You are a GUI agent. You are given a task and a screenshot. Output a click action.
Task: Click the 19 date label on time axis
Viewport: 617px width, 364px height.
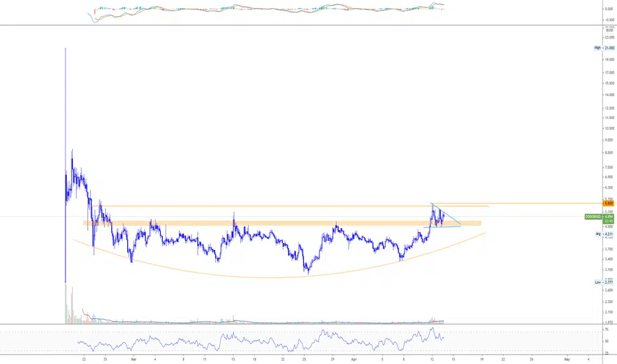[x=482, y=359]
